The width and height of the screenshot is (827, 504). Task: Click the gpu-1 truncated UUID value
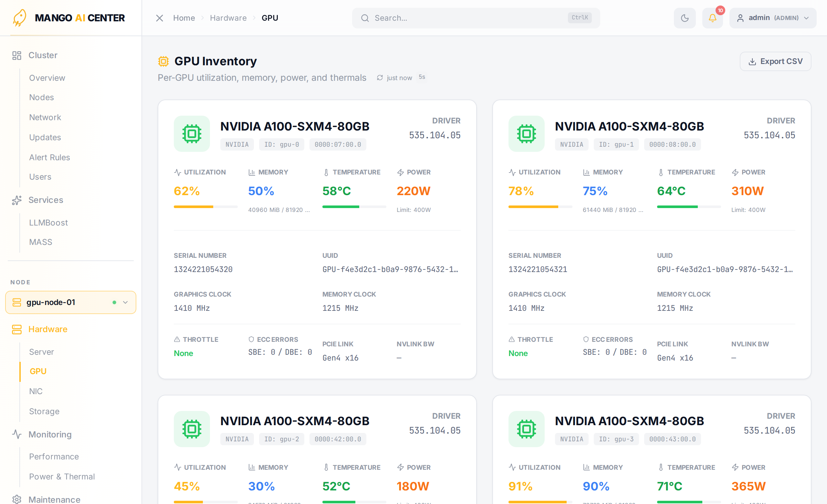tap(725, 269)
